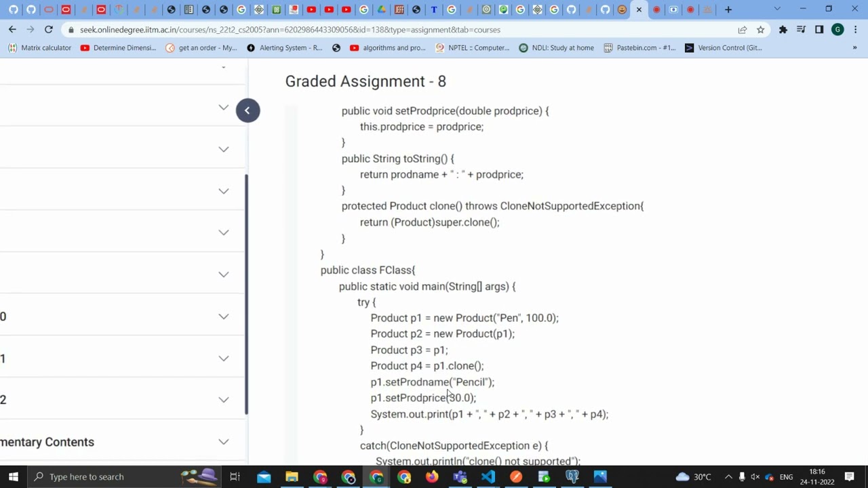
Task: View site information via the lock icon
Action: [x=71, y=30]
